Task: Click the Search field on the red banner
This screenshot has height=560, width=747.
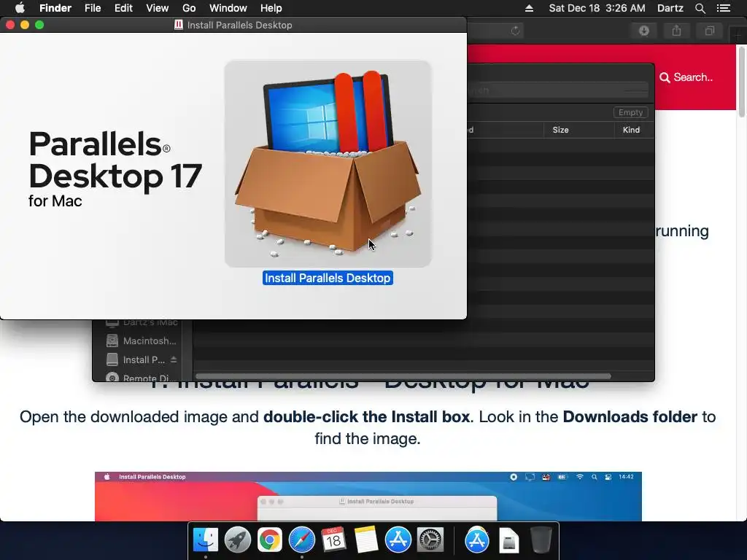Action: (x=686, y=77)
